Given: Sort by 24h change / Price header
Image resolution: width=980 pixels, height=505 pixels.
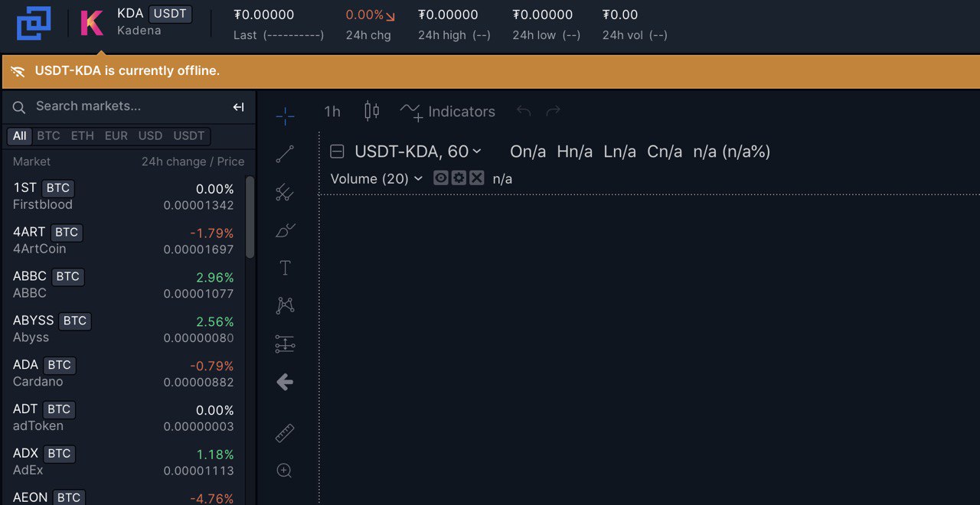Looking at the screenshot, I should click(193, 161).
